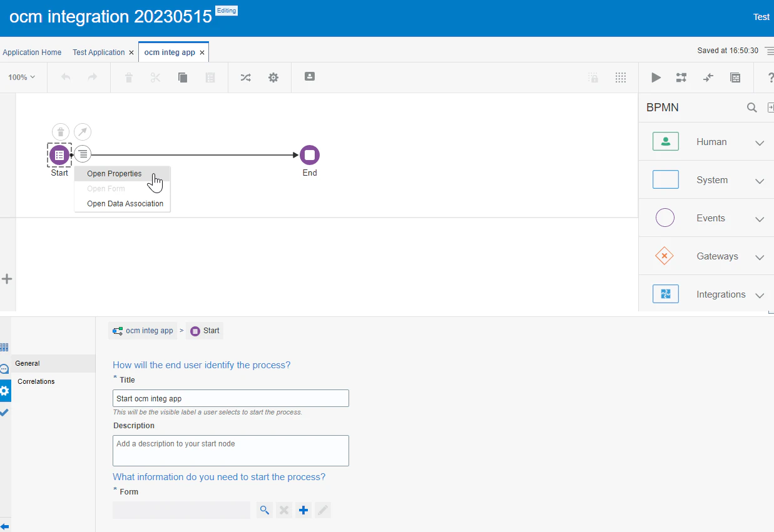
Task: Click the blue gear icon in the side strip
Action: (x=5, y=391)
